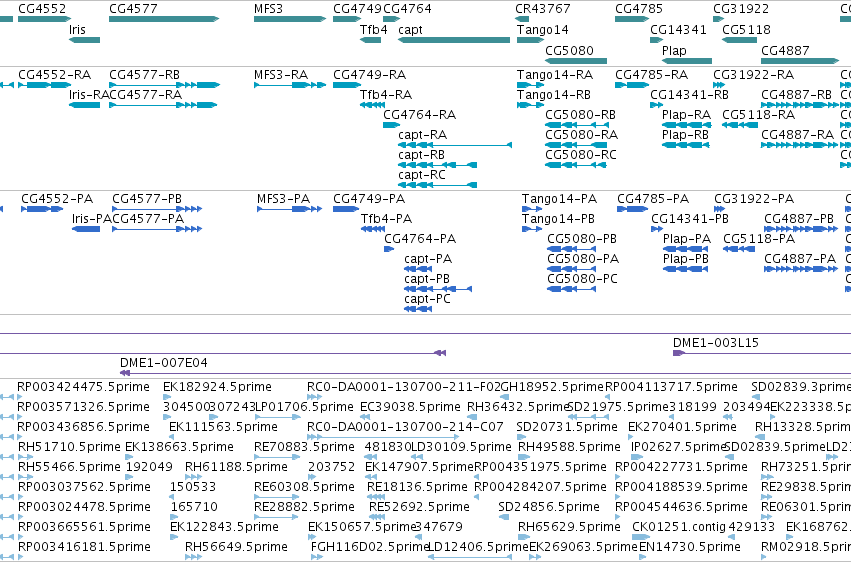Click the RP003416181.5prime EST label
This screenshot has height=562, width=851.
pos(84,547)
